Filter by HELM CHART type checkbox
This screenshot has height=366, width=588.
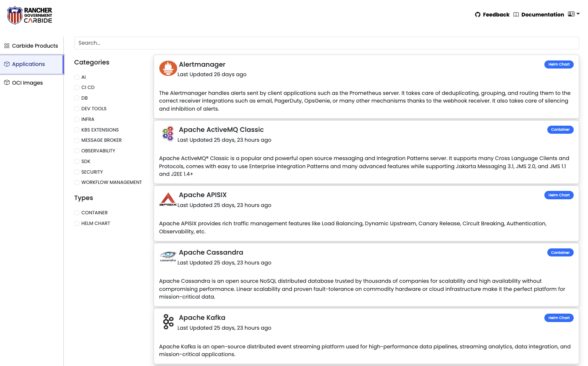click(x=77, y=223)
